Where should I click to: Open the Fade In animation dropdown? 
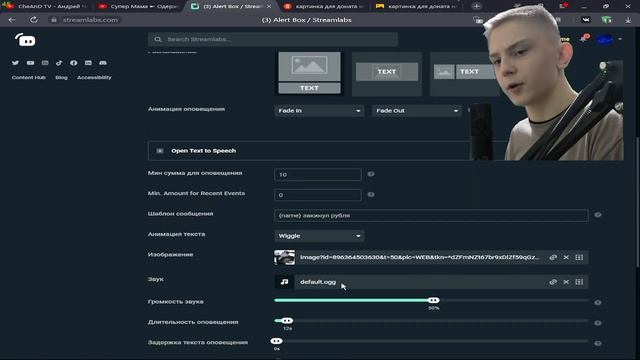pos(319,111)
